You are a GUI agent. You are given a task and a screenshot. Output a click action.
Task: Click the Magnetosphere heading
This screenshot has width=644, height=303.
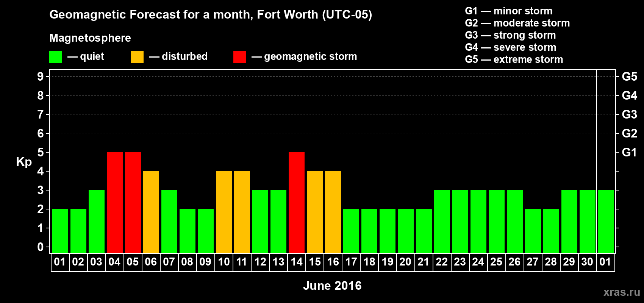coord(90,38)
